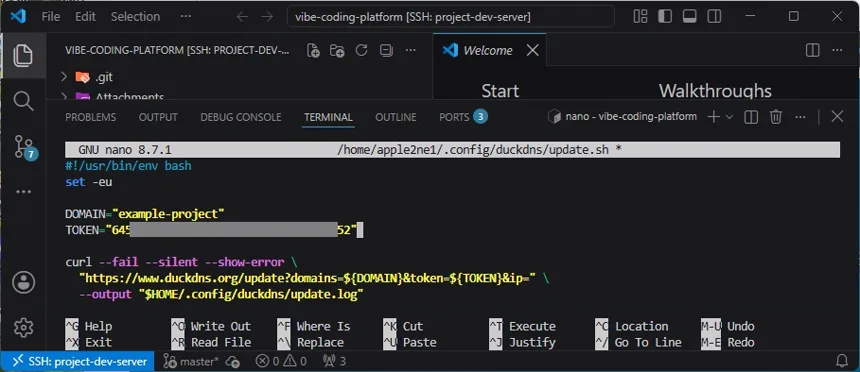Click the Start heading on Welcome page
The height and width of the screenshot is (372, 860).
(x=500, y=91)
